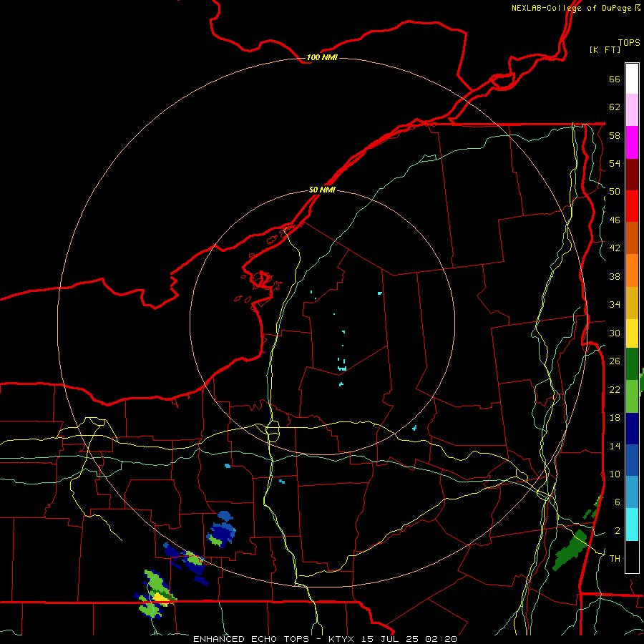The height and width of the screenshot is (644, 644).
Task: Click the large dark green echo in the southeast
Action: (x=570, y=550)
